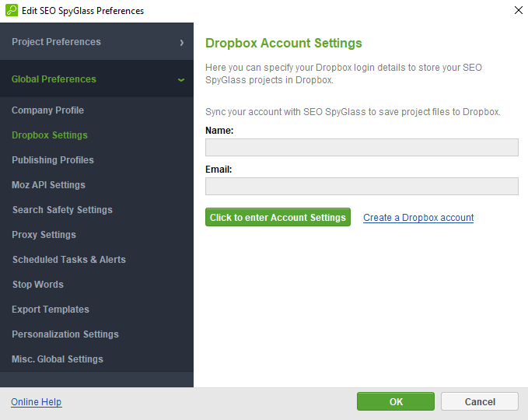Screen dimensions: 528x420
Task: Click the Name input field
Action: (362, 147)
